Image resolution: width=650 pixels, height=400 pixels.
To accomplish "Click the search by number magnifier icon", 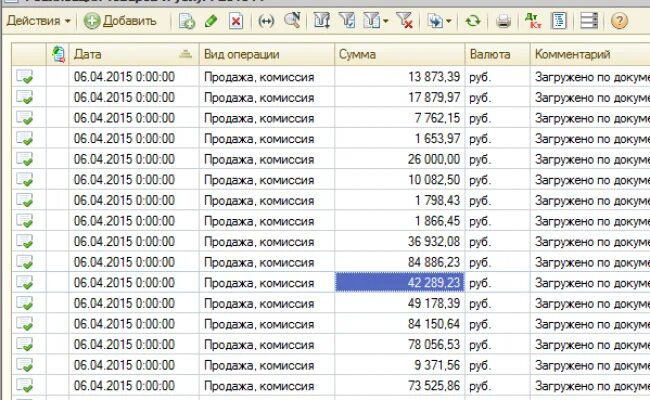I will click(292, 20).
